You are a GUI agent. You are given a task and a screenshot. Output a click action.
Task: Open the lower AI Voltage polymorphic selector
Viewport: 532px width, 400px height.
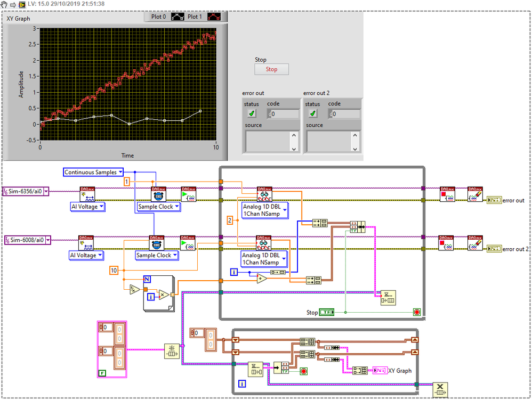(100, 255)
